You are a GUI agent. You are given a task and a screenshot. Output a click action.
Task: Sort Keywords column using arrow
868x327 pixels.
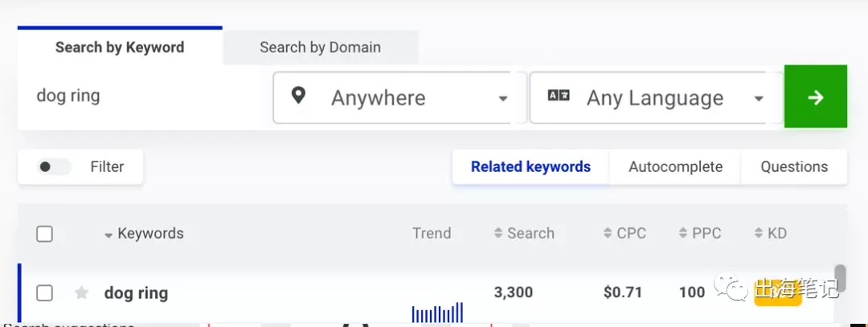108,235
